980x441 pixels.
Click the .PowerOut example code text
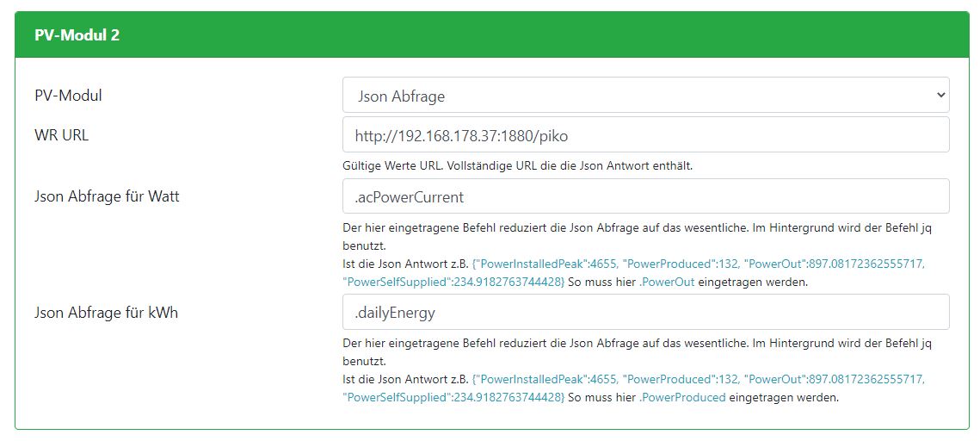(x=667, y=282)
